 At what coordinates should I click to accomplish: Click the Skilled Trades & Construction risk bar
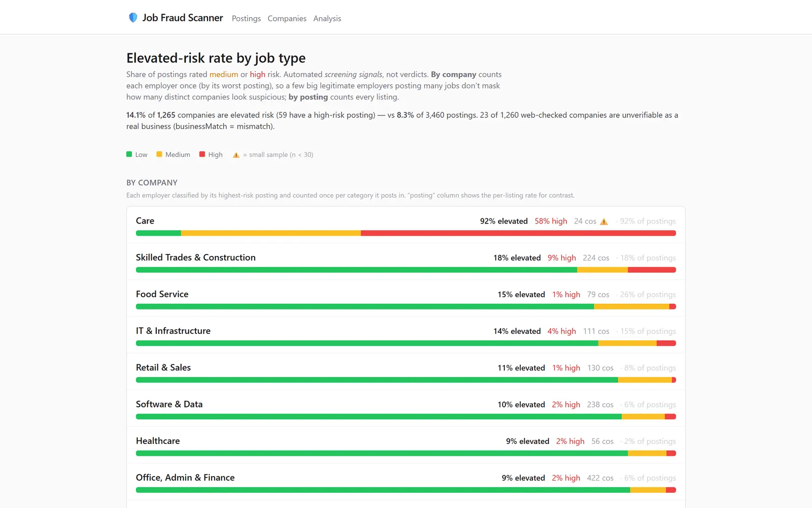coord(406,270)
